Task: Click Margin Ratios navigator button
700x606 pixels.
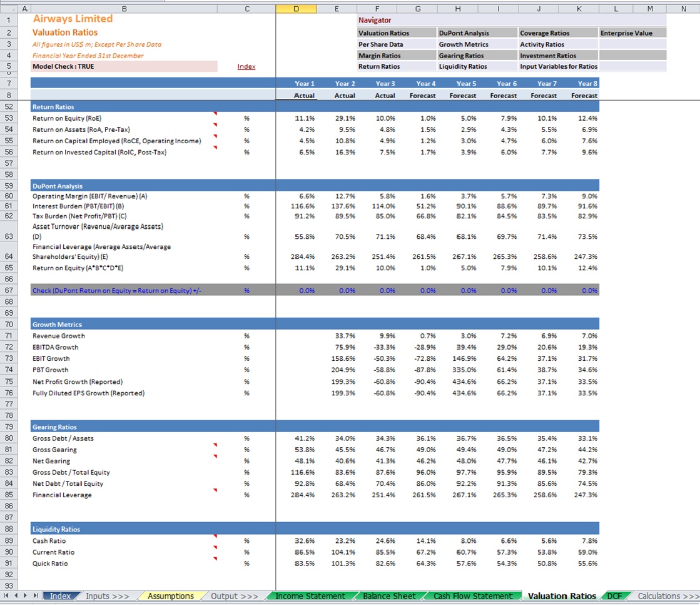Action: coord(397,55)
